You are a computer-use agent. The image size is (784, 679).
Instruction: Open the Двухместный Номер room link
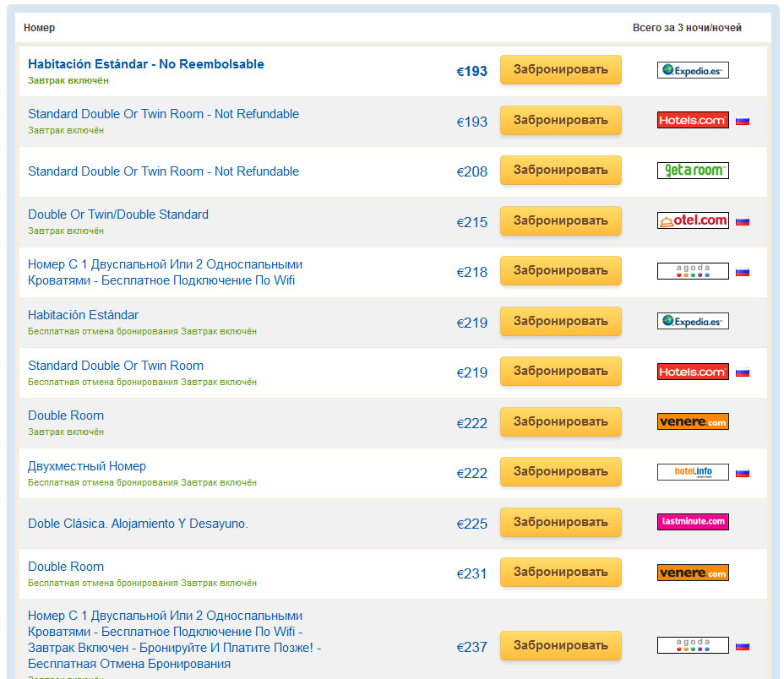(87, 466)
